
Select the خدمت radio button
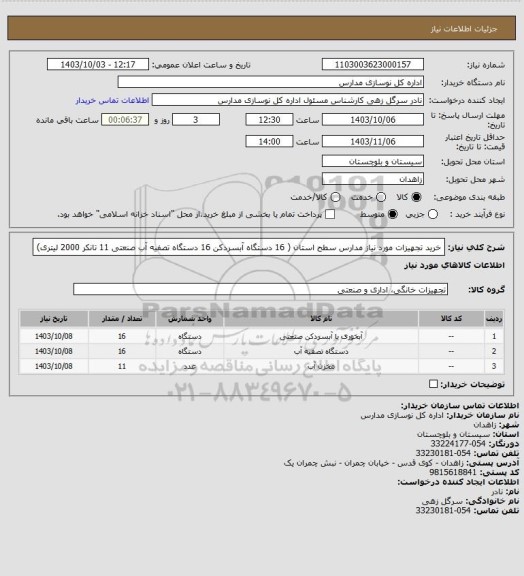point(381,197)
